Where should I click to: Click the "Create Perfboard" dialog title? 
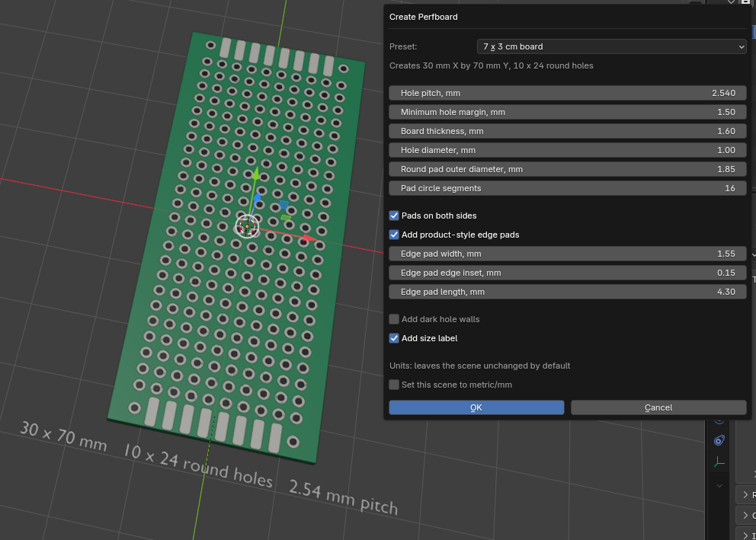[423, 17]
